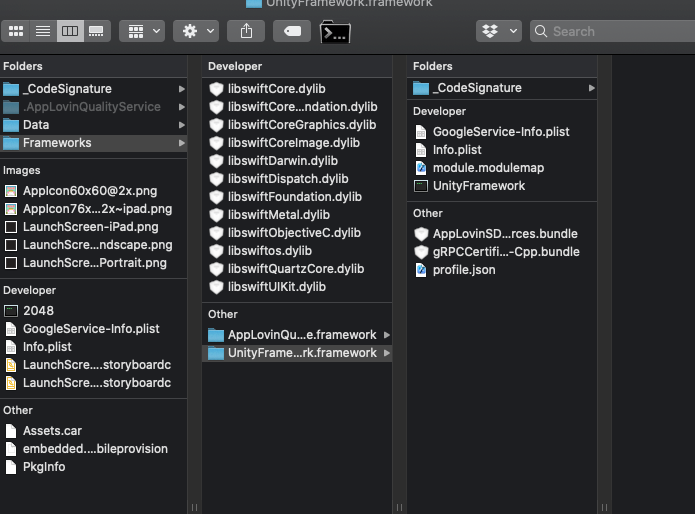
Task: Click the Search field
Action: [x=613, y=31]
